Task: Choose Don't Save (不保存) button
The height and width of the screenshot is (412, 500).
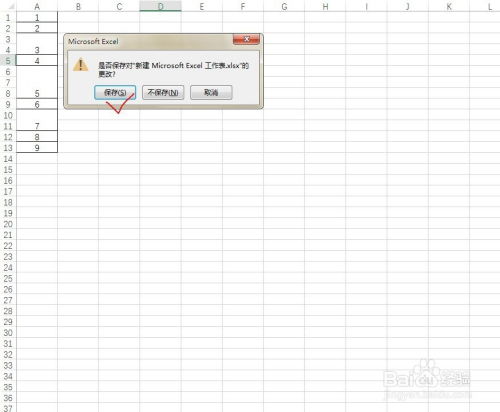Action: pyautogui.click(x=163, y=92)
